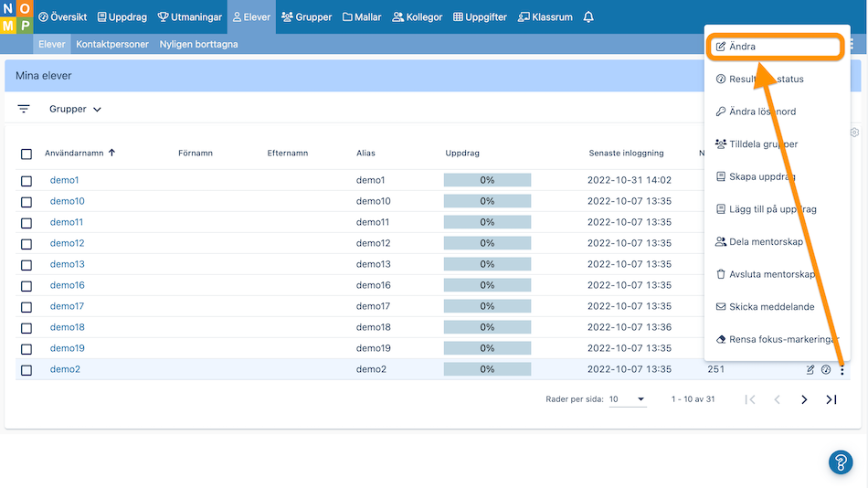
Task: Go to the Uppdrag section
Action: pyautogui.click(x=122, y=17)
